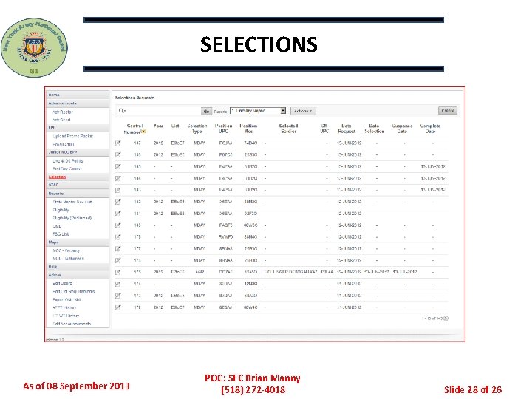
Task: Open the edit icon for control number 182
Action: 118,202
